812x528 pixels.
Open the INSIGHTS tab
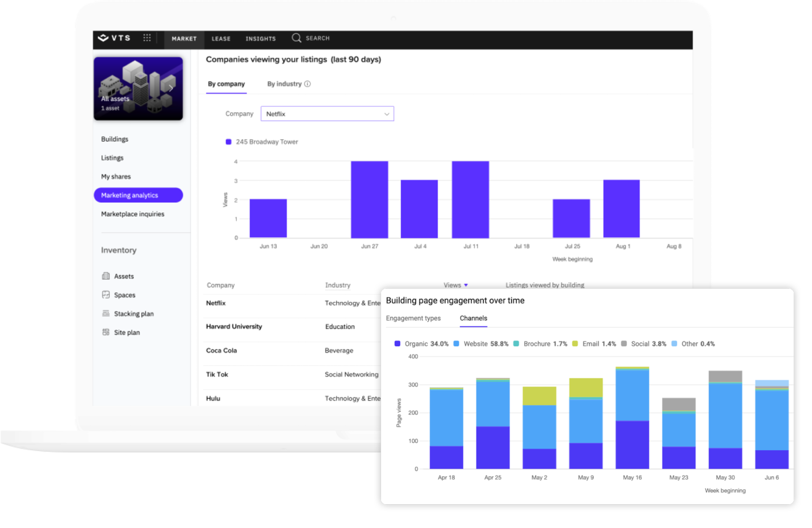(x=261, y=39)
